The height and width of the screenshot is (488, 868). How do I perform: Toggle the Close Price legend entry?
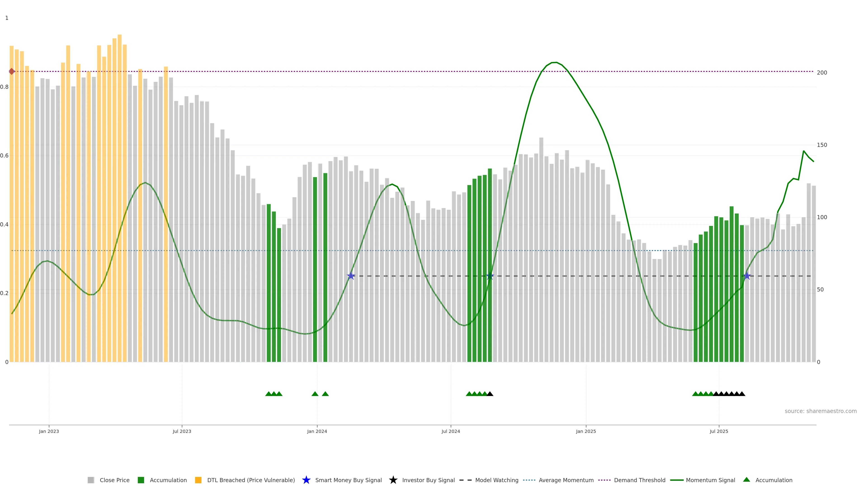click(x=114, y=480)
